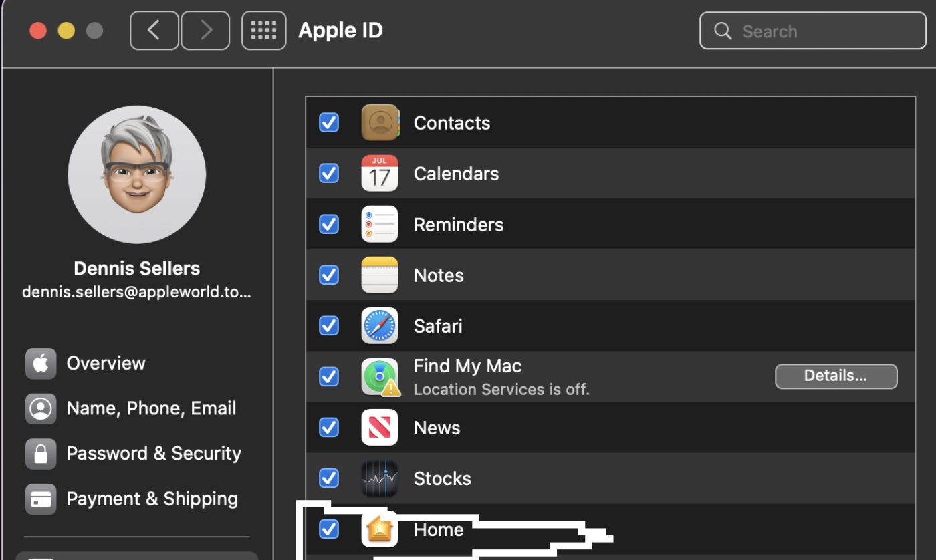The width and height of the screenshot is (936, 560).
Task: Uncheck the Calendars checkbox
Action: [329, 173]
